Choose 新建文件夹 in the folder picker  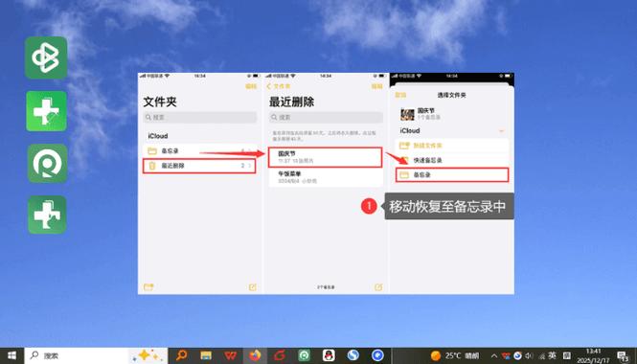coord(452,146)
